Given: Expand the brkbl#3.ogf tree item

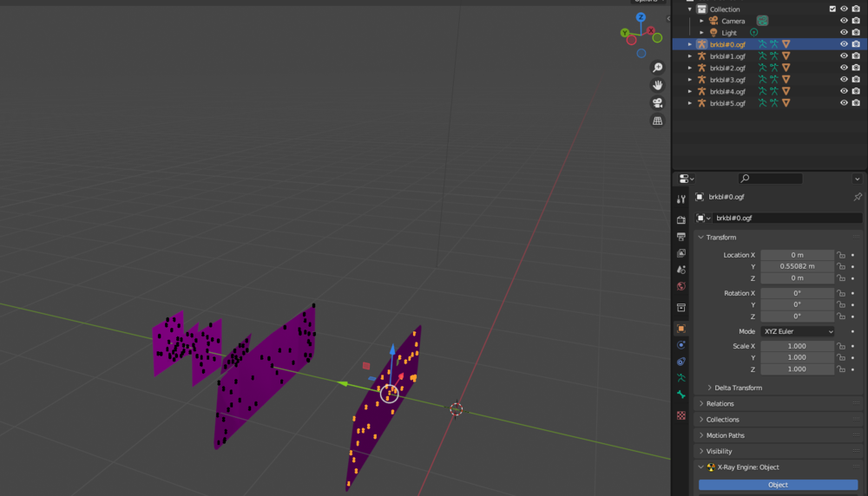Looking at the screenshot, I should click(691, 80).
